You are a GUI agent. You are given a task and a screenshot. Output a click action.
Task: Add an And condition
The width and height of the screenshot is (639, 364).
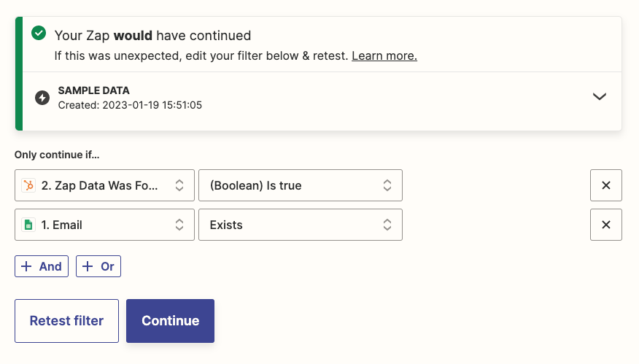point(42,266)
